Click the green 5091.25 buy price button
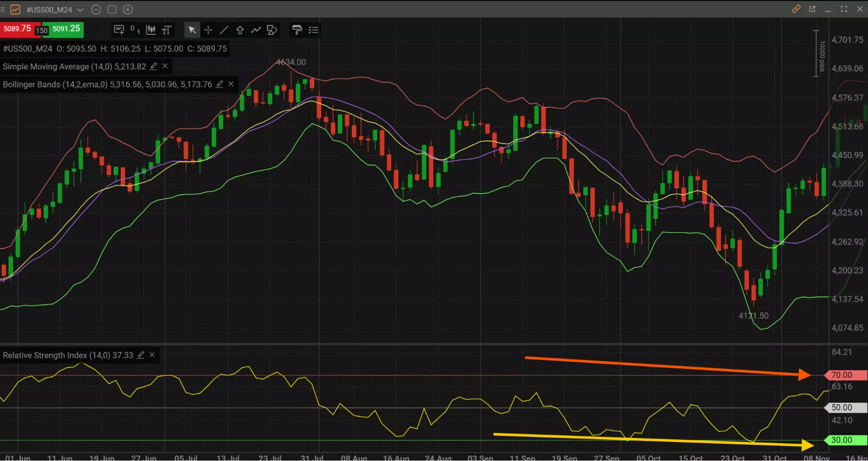 66,29
